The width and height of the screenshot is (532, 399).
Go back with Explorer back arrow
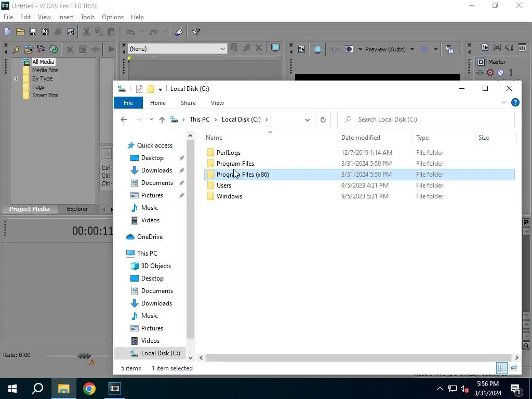124,119
